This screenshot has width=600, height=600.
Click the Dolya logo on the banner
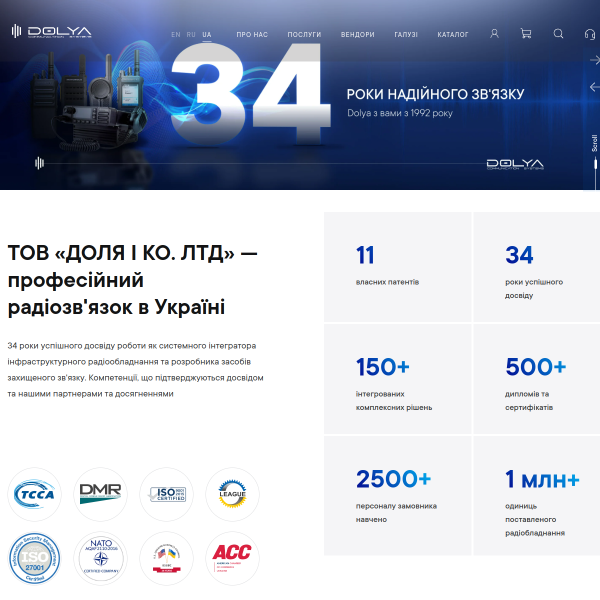[515, 164]
